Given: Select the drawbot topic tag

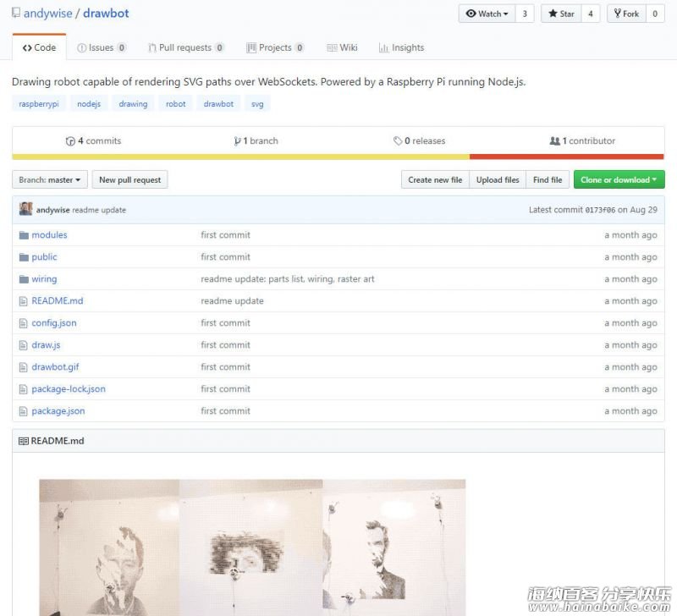Looking at the screenshot, I should coord(218,104).
